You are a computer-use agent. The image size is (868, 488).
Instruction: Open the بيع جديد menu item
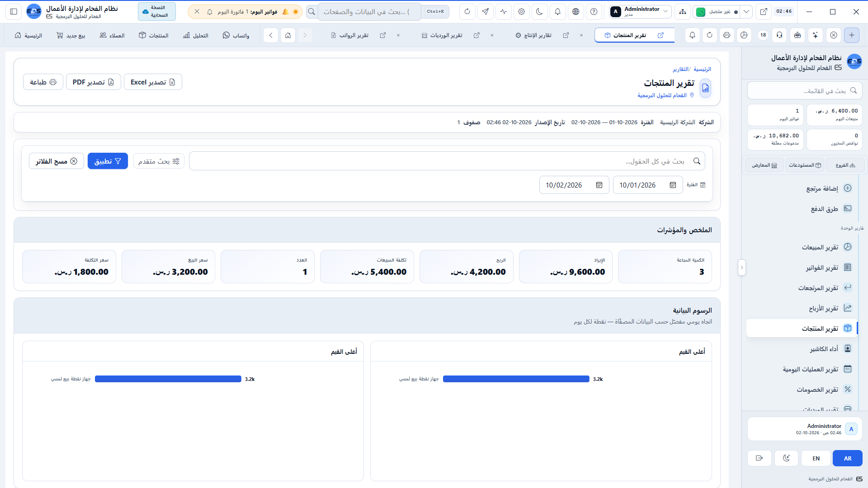click(x=71, y=35)
